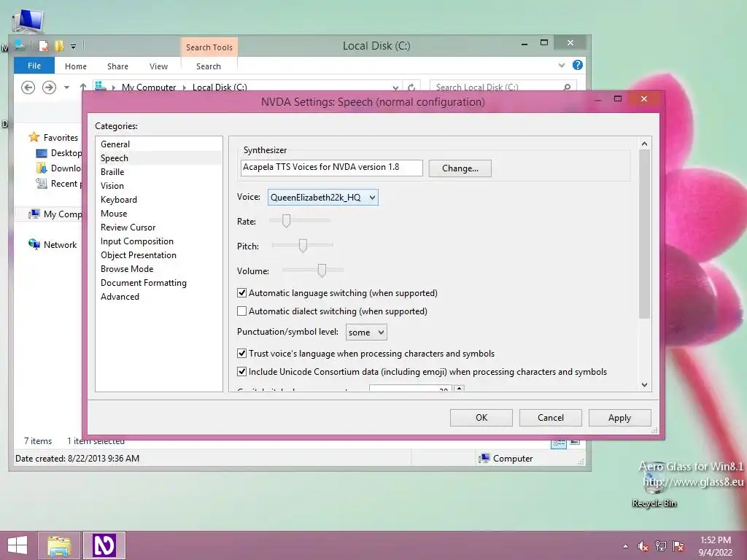747x560 pixels.
Task: Switch to details view icon in Explorer
Action: tap(559, 443)
